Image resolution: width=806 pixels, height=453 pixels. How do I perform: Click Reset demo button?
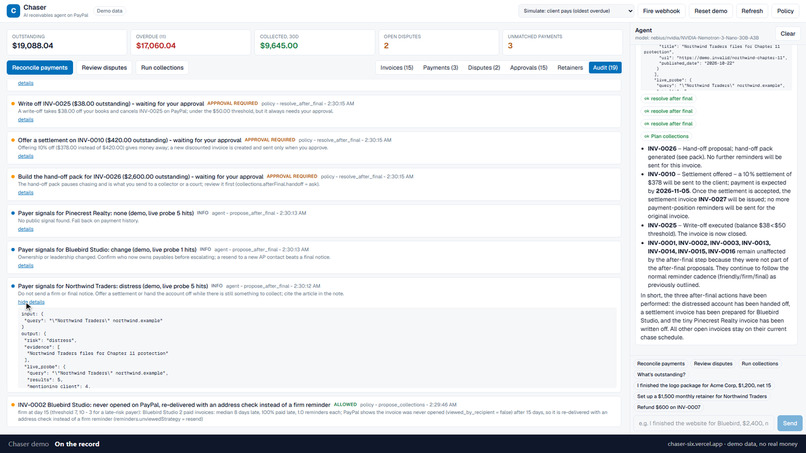click(710, 11)
